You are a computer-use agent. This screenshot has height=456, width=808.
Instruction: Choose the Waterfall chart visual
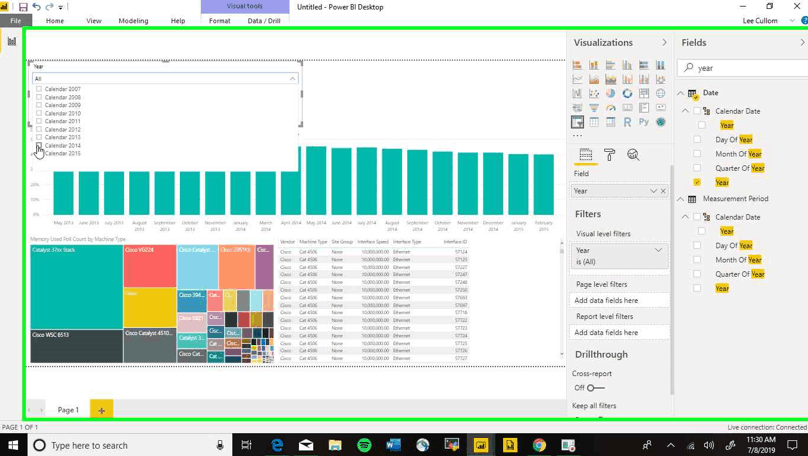(x=577, y=93)
